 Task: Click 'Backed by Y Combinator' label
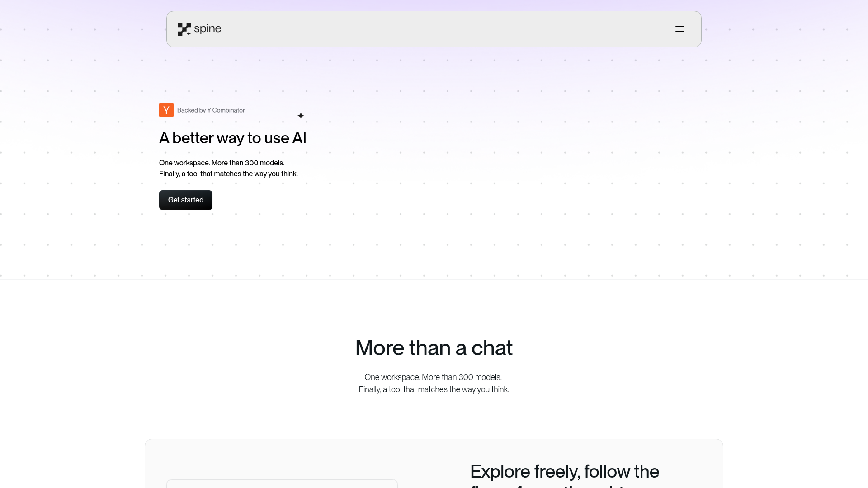(211, 110)
